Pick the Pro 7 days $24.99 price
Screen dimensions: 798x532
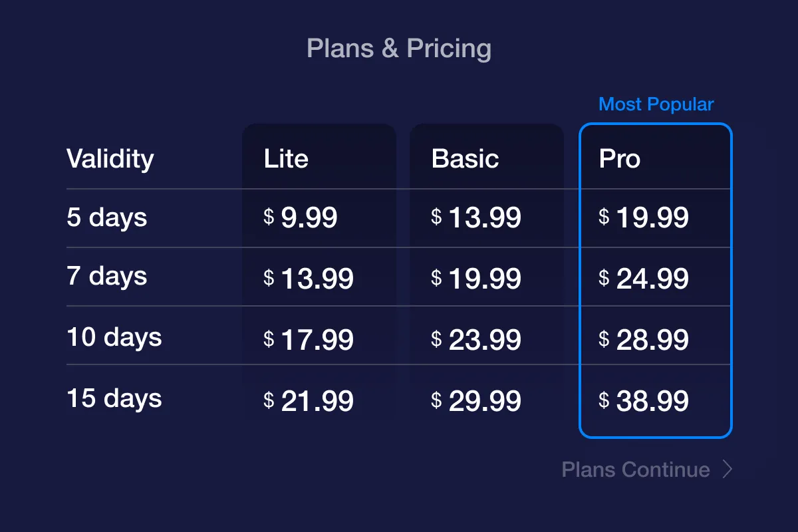[x=644, y=279]
